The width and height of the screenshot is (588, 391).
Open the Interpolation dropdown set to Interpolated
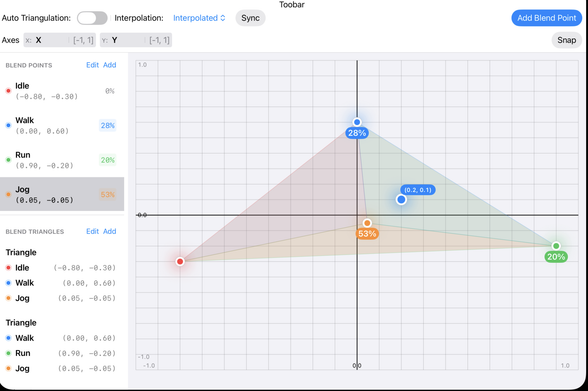pyautogui.click(x=199, y=18)
